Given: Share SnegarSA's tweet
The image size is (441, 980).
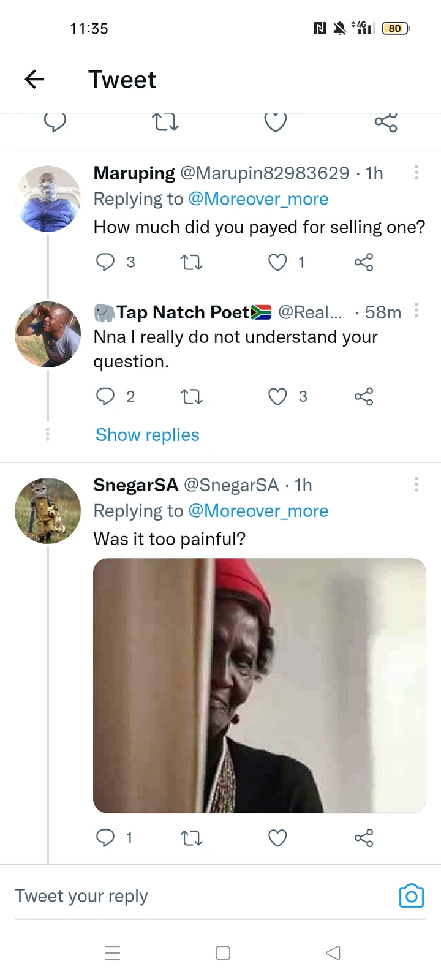Looking at the screenshot, I should tap(364, 838).
